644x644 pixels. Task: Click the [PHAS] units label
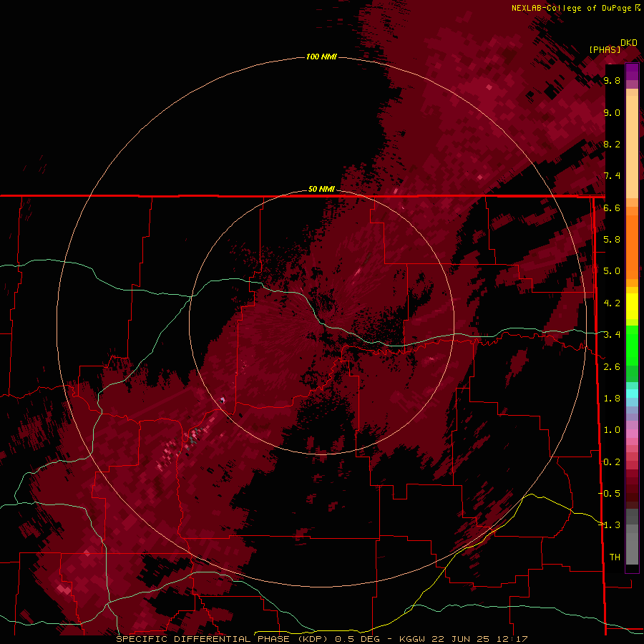[605, 50]
